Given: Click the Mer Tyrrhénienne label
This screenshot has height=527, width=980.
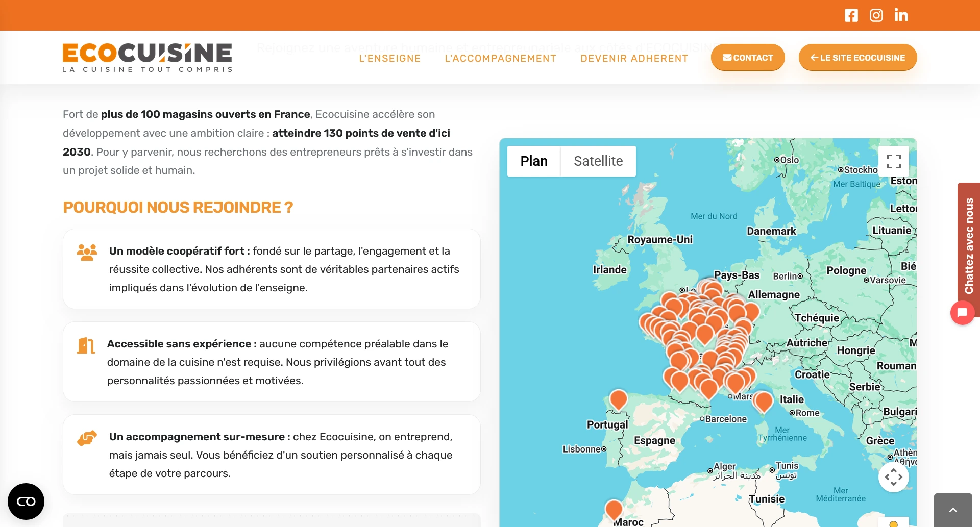Looking at the screenshot, I should [x=782, y=434].
